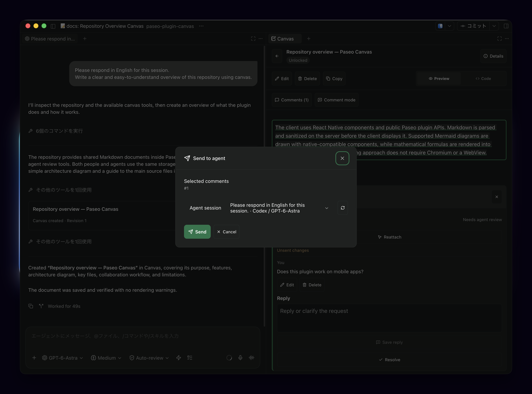Screen dimensions: 532x394
Task: Copy the agent response using copy icon
Action: (31, 306)
